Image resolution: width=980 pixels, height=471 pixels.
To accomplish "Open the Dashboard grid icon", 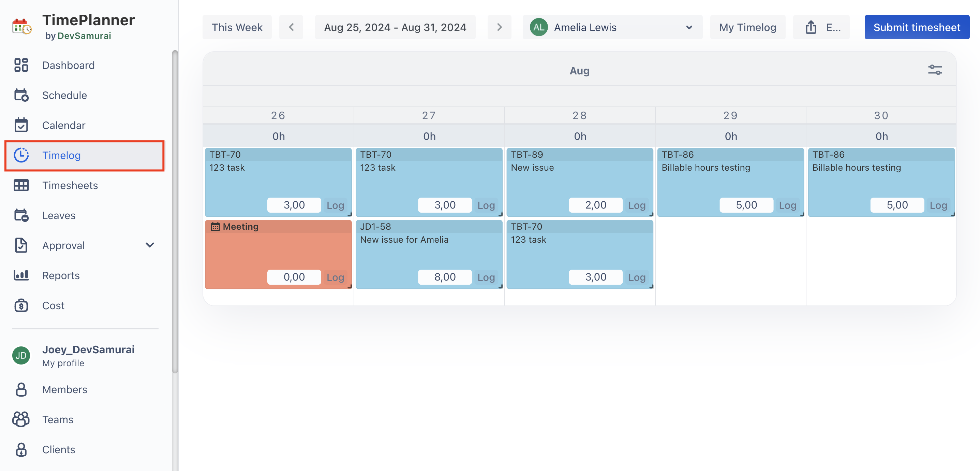I will (x=21, y=65).
